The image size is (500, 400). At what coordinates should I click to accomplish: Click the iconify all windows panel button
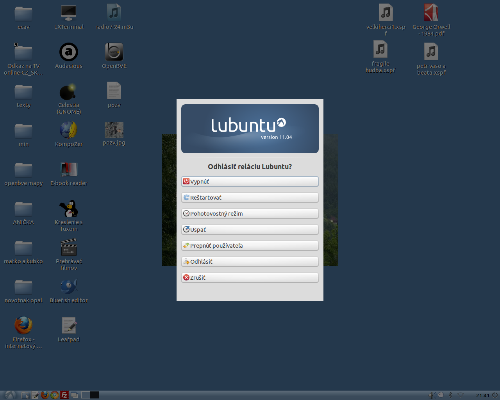click(x=74, y=395)
